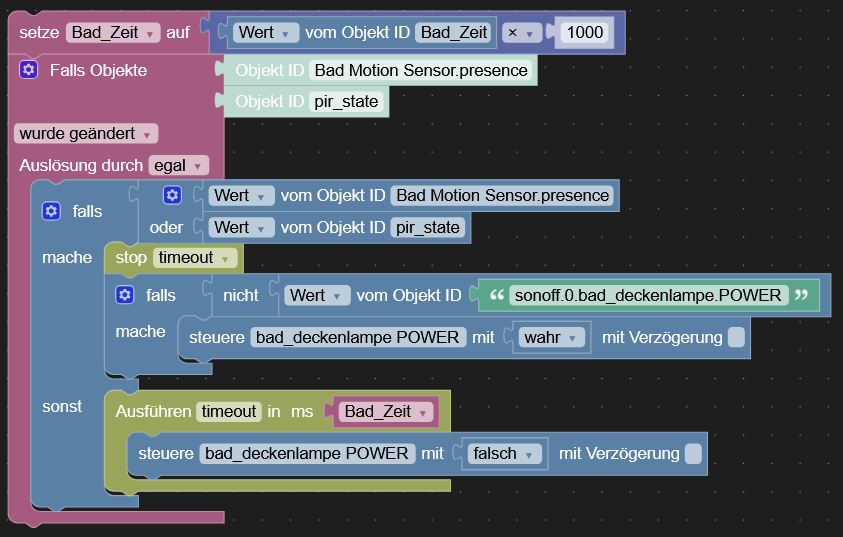Open the wurde geändert dropdown
Screen dimensions: 843x537
[86, 133]
